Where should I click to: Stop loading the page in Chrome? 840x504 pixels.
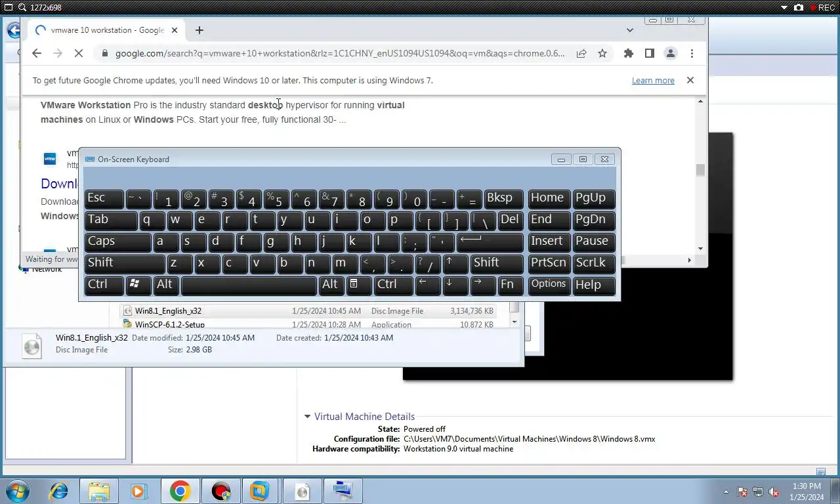(x=79, y=54)
